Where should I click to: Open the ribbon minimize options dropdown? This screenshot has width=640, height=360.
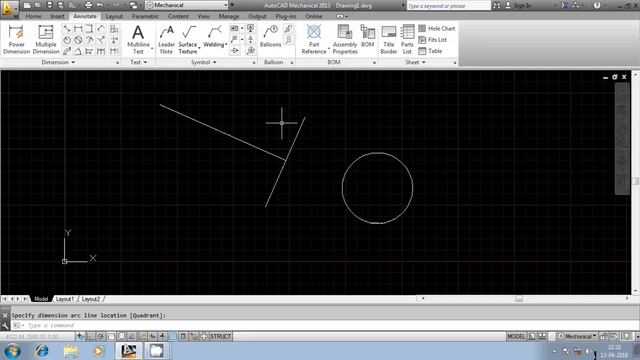347,16
